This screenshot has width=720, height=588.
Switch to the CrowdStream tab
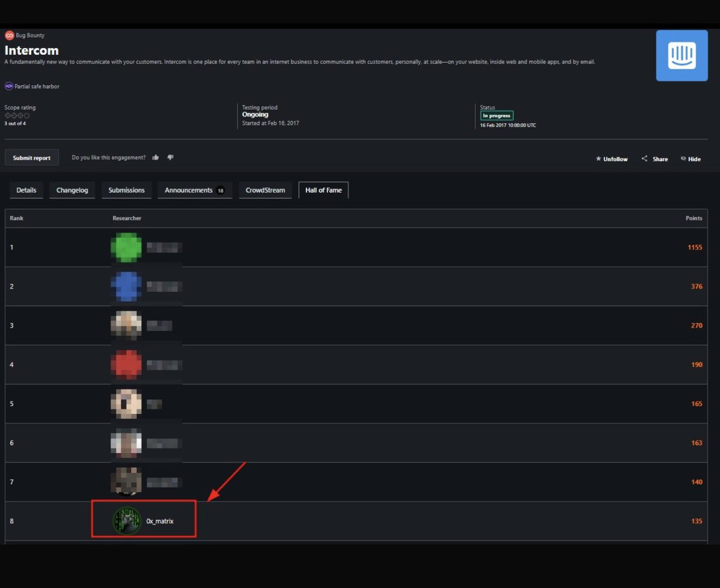pyautogui.click(x=265, y=190)
